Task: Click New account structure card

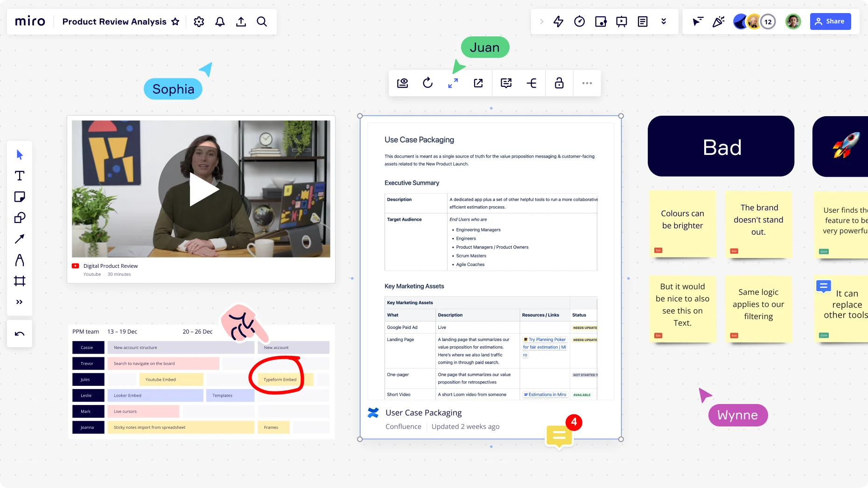Action: pyautogui.click(x=181, y=348)
